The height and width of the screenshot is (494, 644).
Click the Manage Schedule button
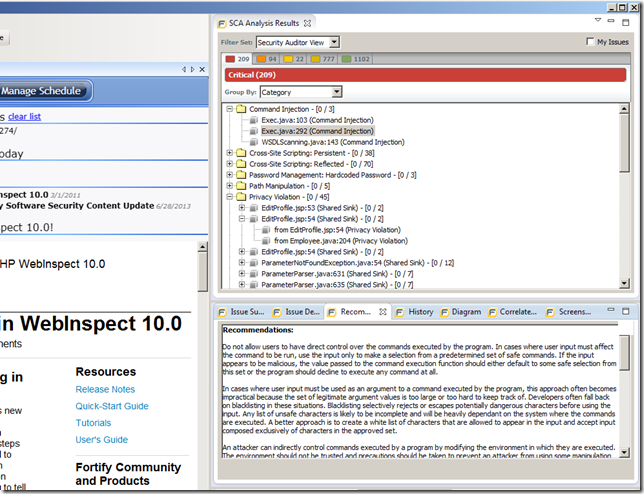[x=43, y=91]
